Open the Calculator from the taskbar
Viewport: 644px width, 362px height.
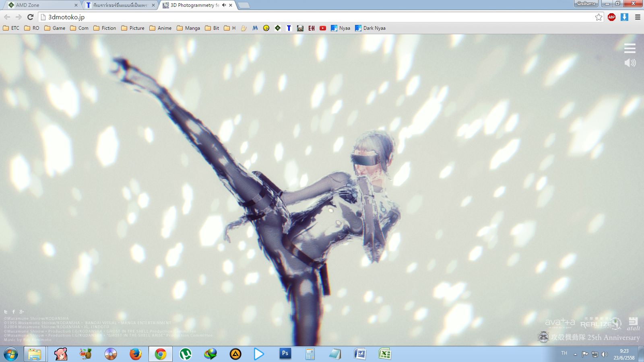click(x=310, y=354)
